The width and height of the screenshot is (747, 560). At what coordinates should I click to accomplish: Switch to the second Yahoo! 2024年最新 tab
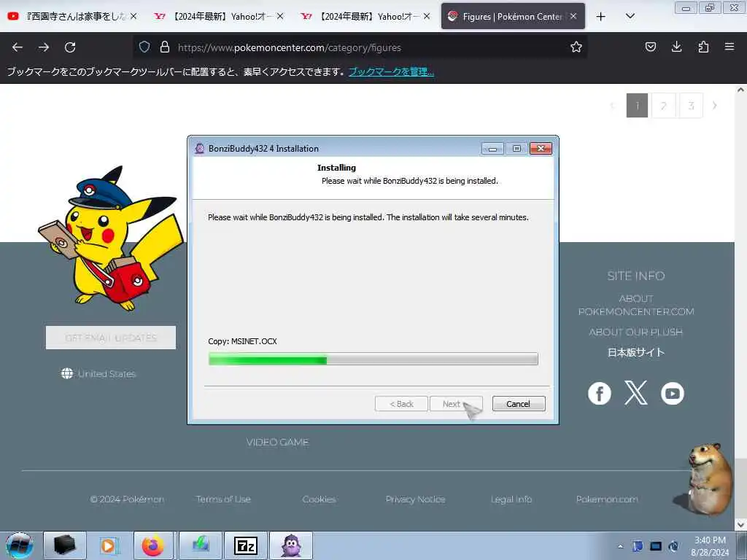click(x=366, y=16)
